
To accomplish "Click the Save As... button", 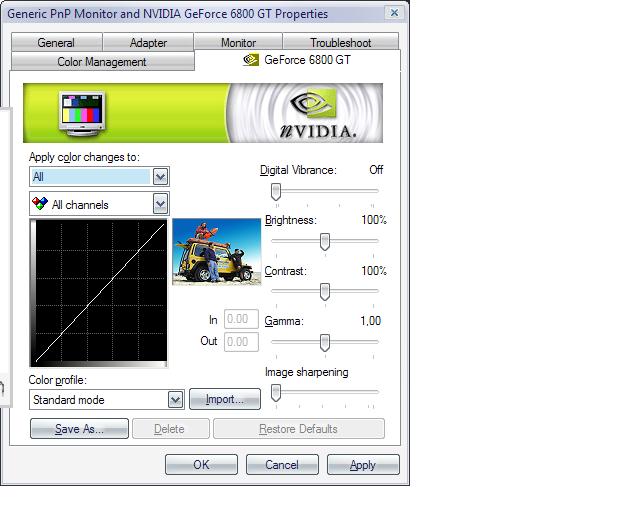I will [x=80, y=429].
